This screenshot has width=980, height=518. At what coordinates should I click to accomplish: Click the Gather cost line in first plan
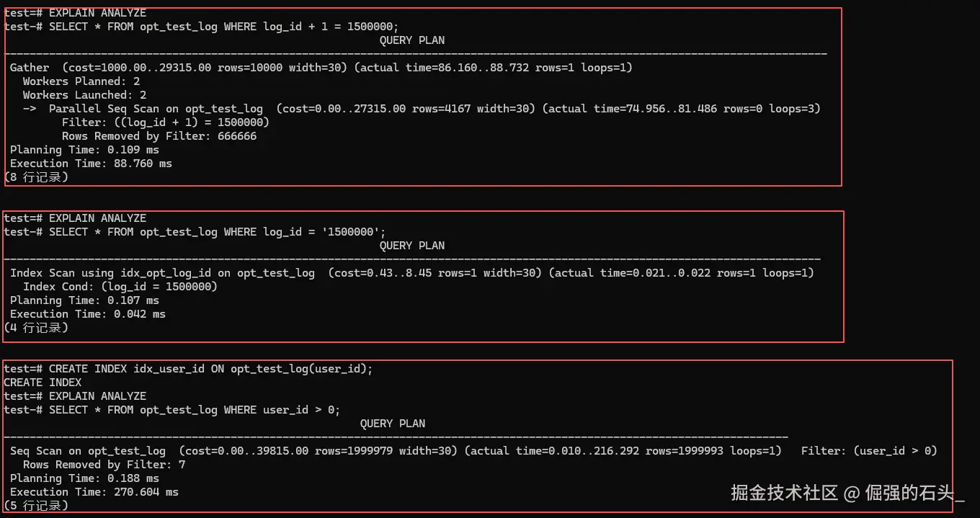coord(321,68)
